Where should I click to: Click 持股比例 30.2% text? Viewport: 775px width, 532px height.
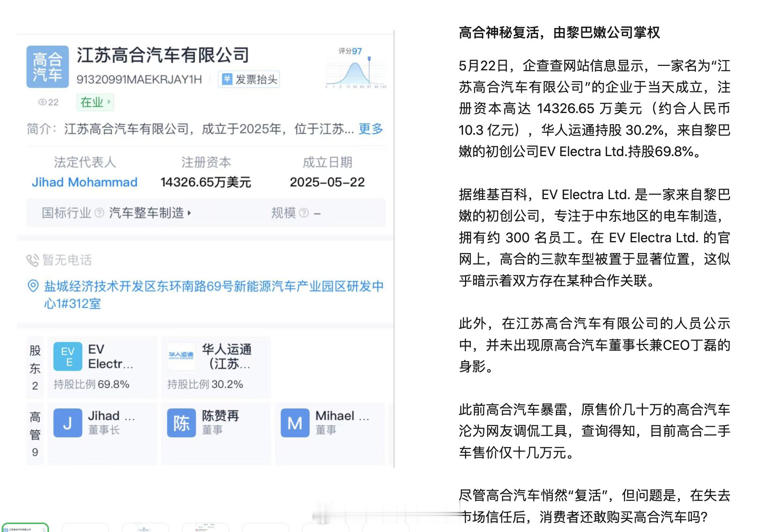(205, 384)
